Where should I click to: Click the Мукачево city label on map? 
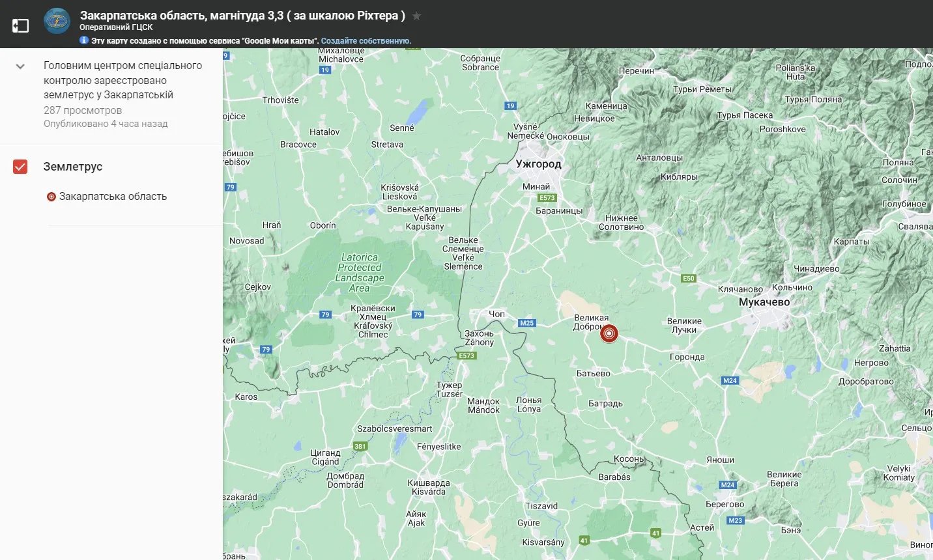click(x=764, y=302)
